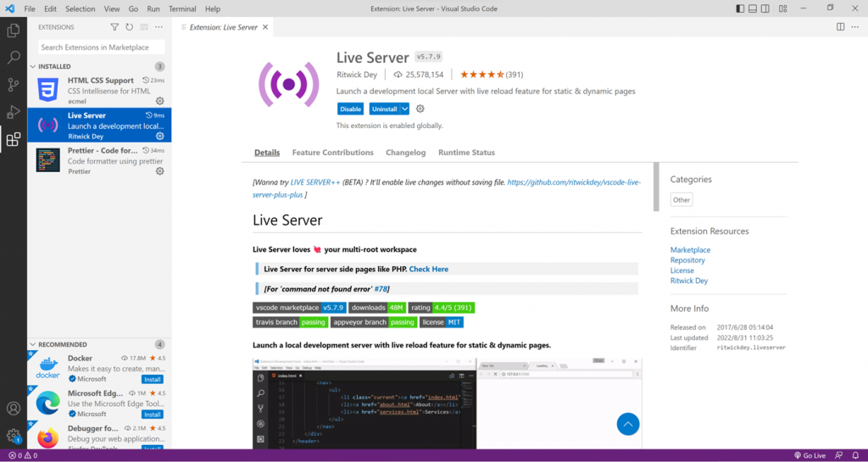The width and height of the screenshot is (868, 462).
Task: Open the Manage gear in activity bar
Action: (x=14, y=436)
